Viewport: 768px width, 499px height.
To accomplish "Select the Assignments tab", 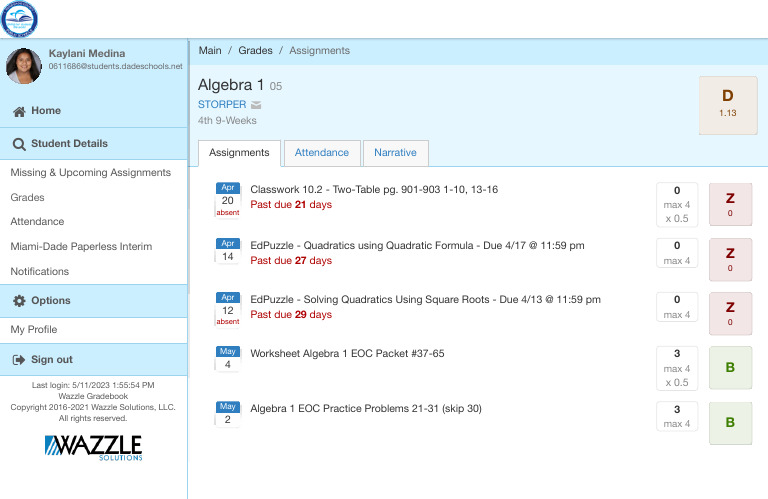I will tap(239, 153).
